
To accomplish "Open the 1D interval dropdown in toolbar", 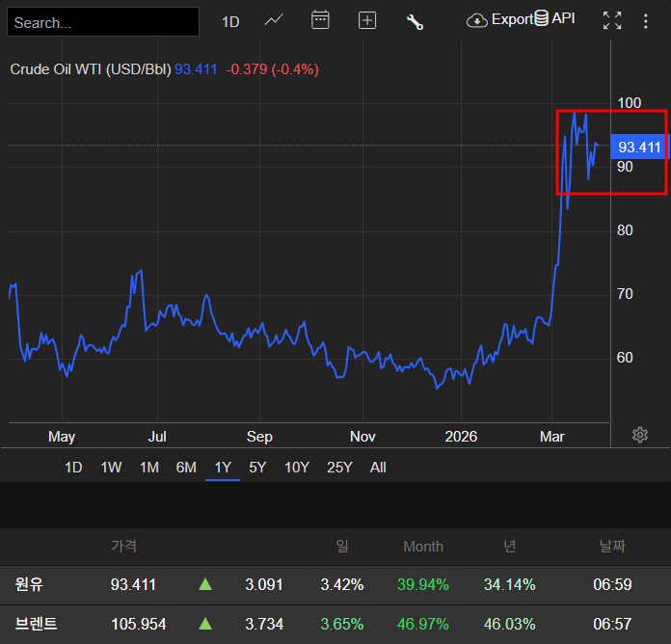I will point(230,21).
